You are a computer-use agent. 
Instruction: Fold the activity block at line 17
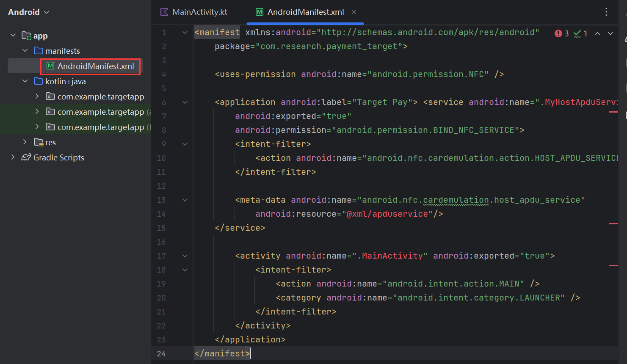185,256
